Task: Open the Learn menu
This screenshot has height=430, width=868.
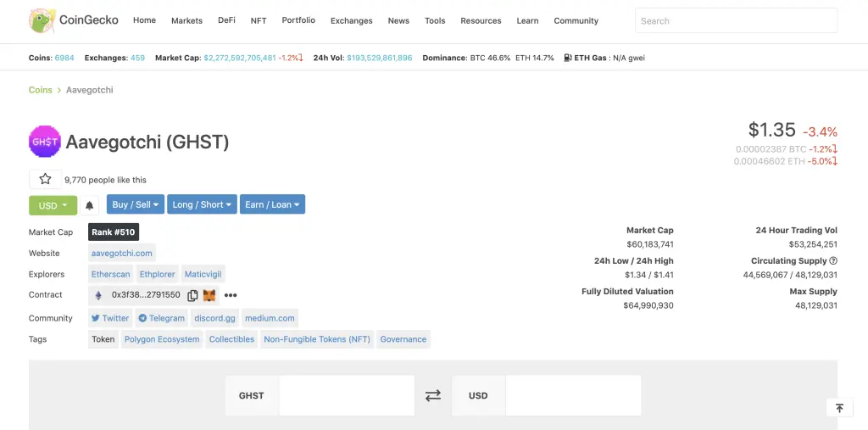Action: pos(527,20)
